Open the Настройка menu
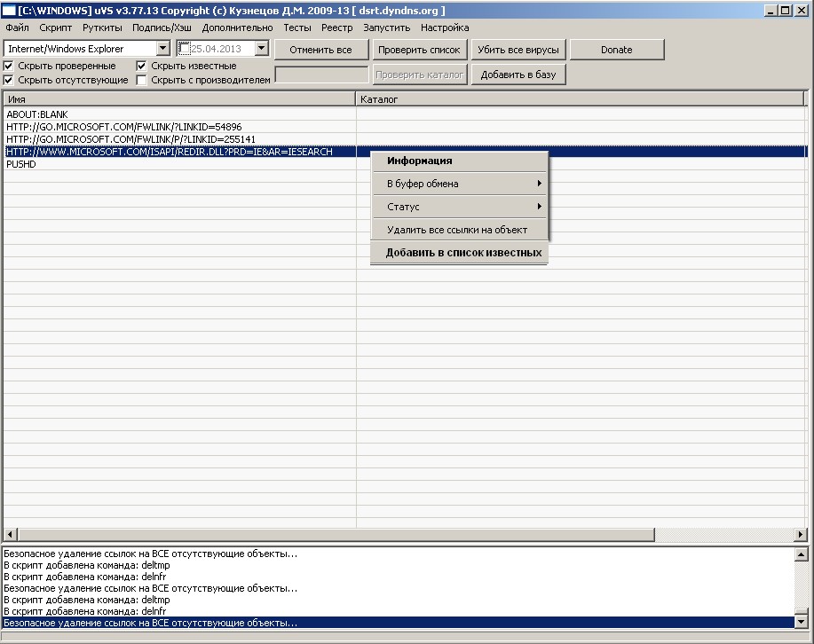 point(445,28)
